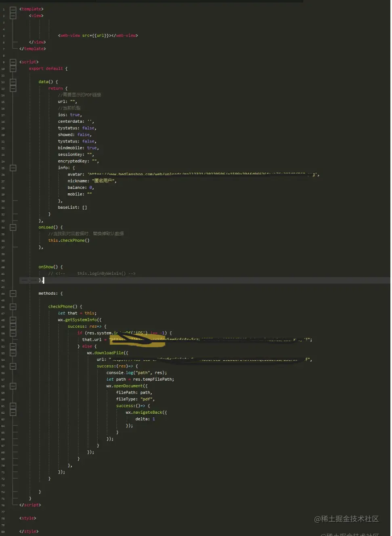Collapse the if iOS branch on line 50
This screenshot has height=536, width=392.
(x=13, y=333)
